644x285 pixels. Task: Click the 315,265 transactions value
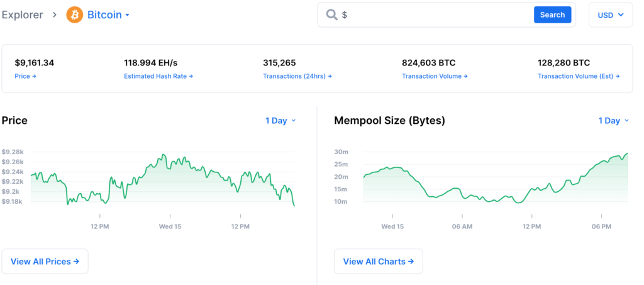(x=279, y=63)
